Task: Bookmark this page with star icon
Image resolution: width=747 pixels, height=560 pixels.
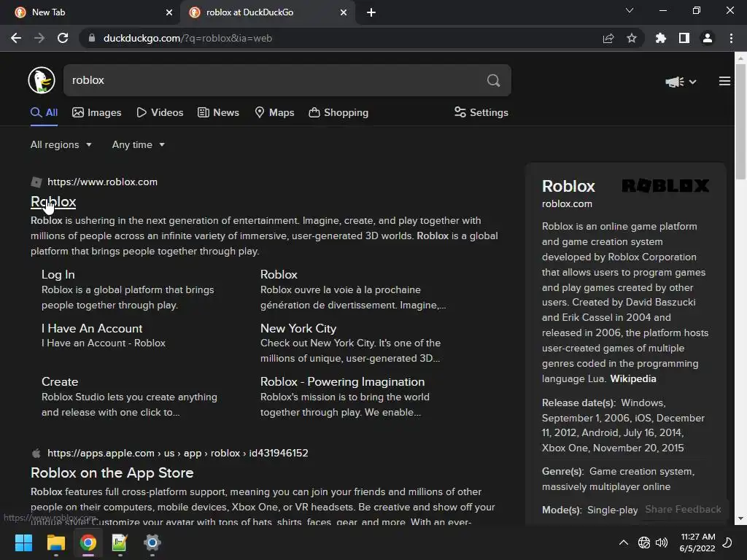Action: coord(632,38)
